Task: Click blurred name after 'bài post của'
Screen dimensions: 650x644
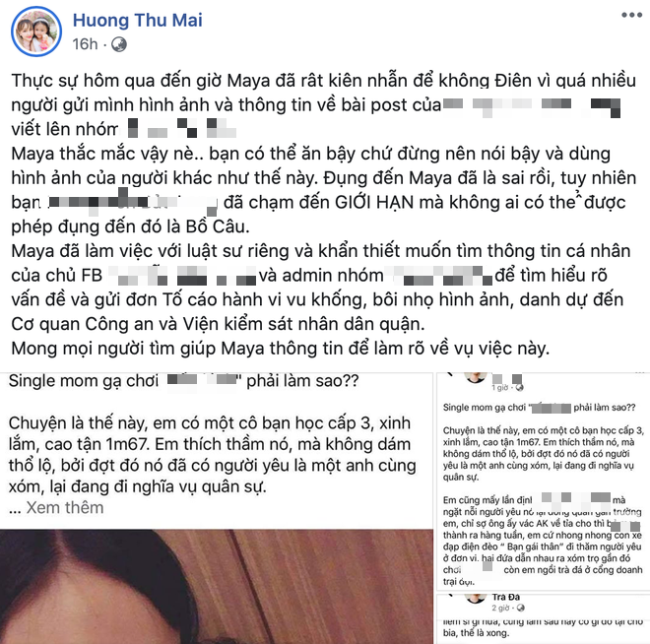Action: click(x=532, y=105)
